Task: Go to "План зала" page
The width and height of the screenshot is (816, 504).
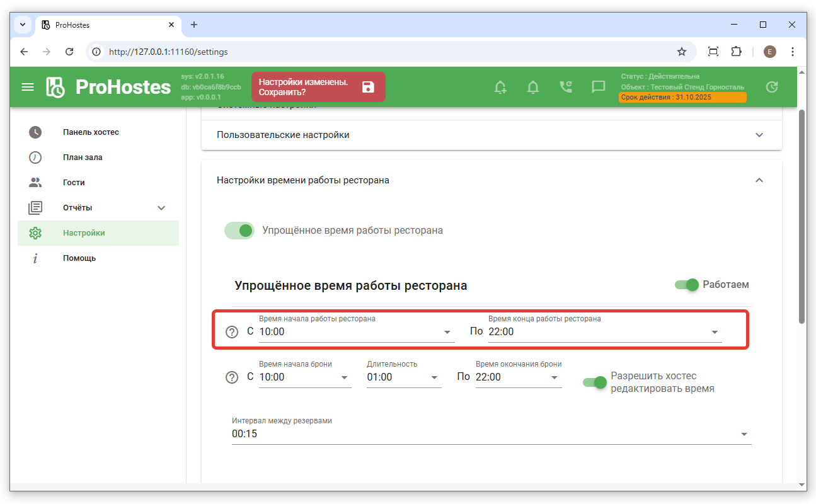Action: pos(83,157)
